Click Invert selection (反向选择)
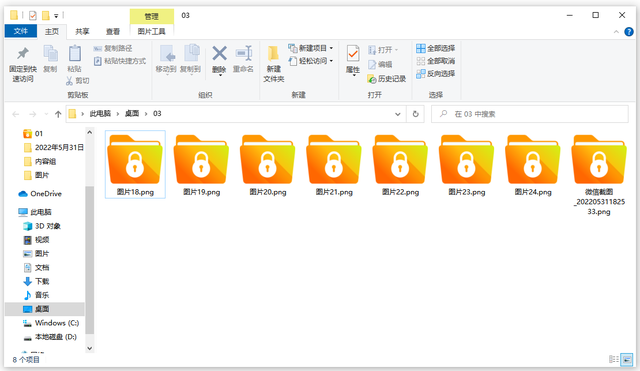The width and height of the screenshot is (640, 371). point(436,74)
